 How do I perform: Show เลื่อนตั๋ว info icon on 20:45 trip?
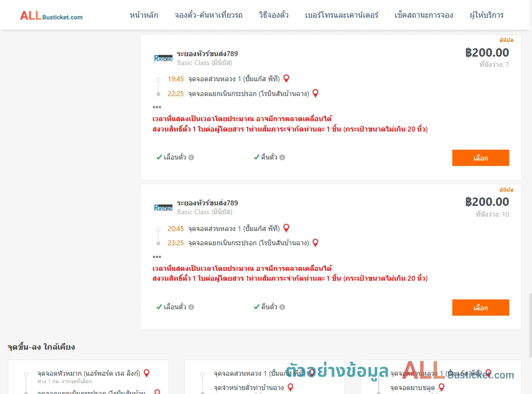191,307
